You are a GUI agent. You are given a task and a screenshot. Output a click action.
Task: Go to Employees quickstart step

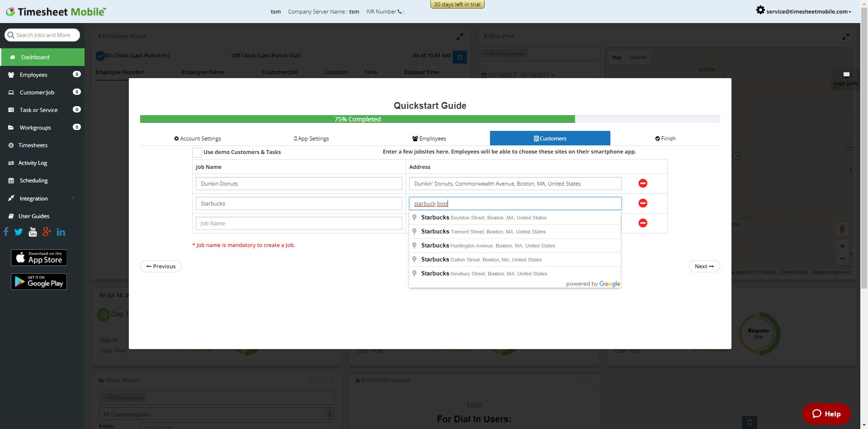coord(429,139)
